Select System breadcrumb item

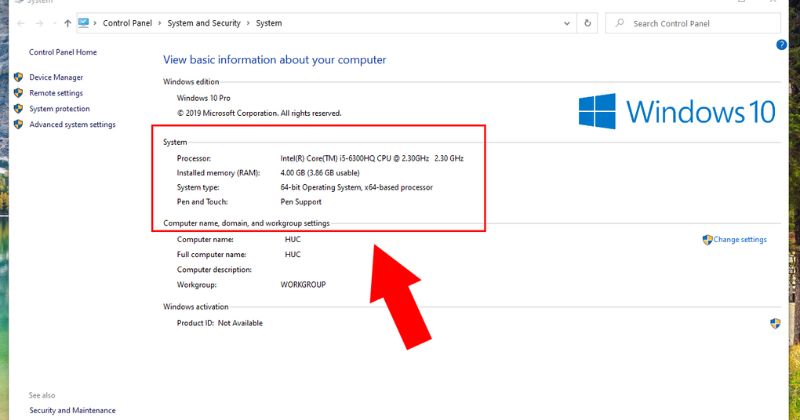click(x=269, y=23)
